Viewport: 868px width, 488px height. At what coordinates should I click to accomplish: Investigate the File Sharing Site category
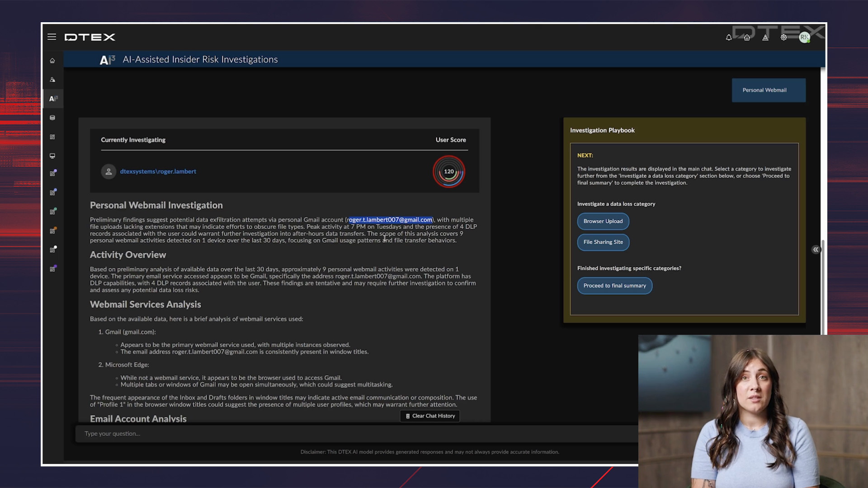[603, 242]
